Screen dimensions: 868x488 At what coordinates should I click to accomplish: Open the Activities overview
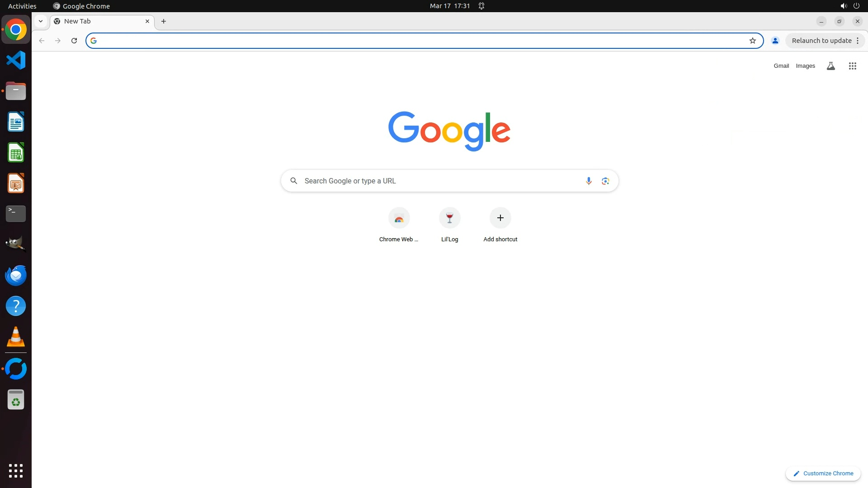point(22,6)
